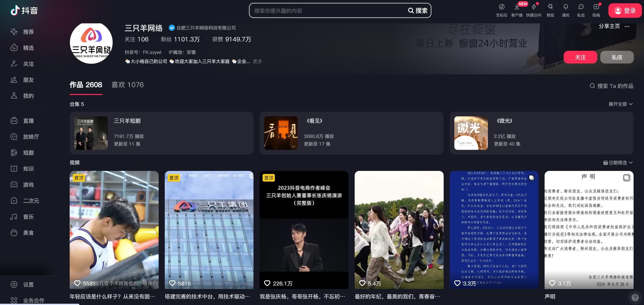Click the 投稿 upload icon

(596, 10)
